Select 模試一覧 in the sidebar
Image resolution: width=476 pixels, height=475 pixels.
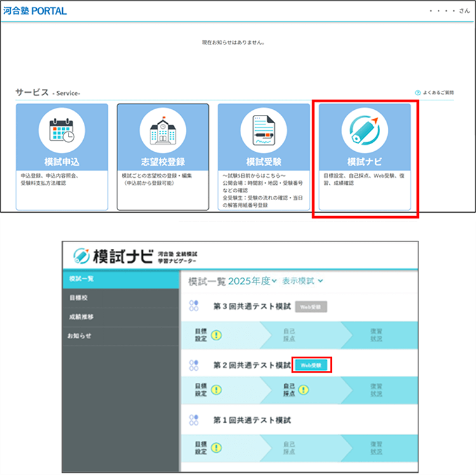121,279
